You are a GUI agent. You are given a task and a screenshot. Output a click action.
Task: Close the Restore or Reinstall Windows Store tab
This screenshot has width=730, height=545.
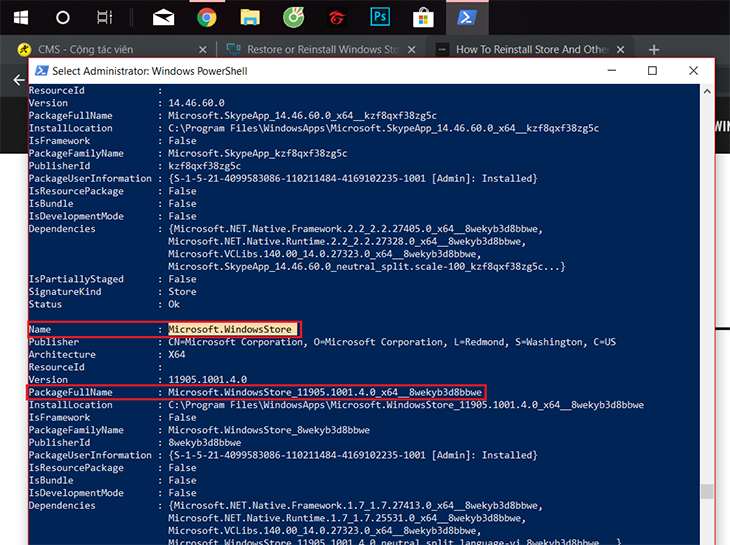[412, 49]
